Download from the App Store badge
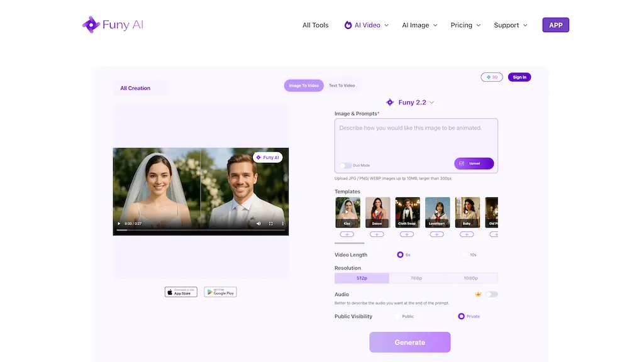Viewport: 644px width, 362px height. click(x=181, y=292)
